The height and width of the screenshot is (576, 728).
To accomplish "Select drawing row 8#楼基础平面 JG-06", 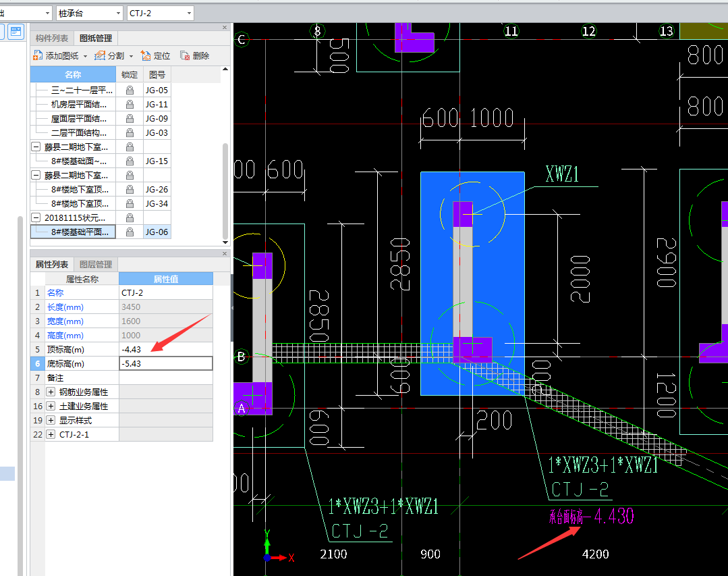I will [101, 232].
